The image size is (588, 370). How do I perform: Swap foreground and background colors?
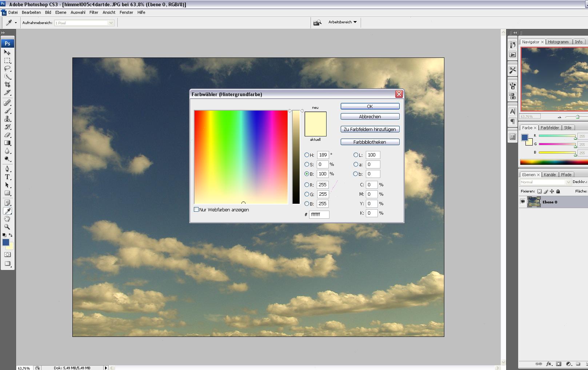coord(11,235)
